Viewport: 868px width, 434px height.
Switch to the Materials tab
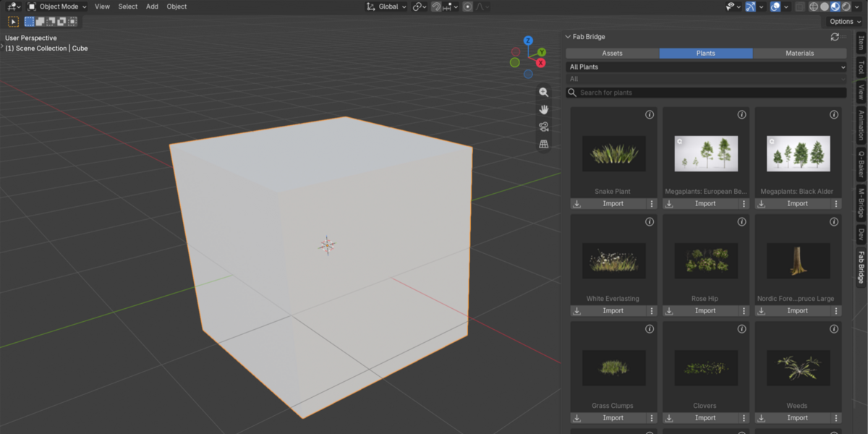pos(799,54)
